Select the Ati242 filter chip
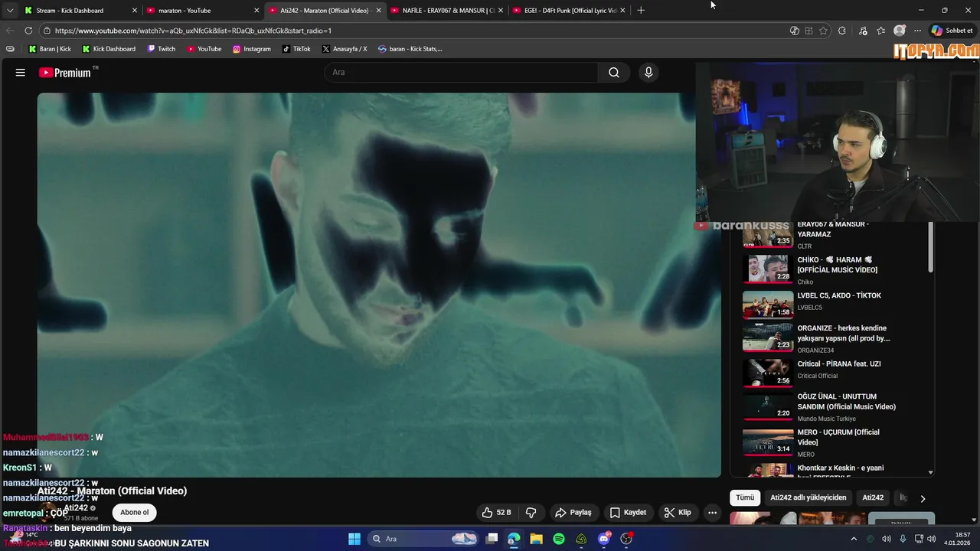 click(x=873, y=497)
